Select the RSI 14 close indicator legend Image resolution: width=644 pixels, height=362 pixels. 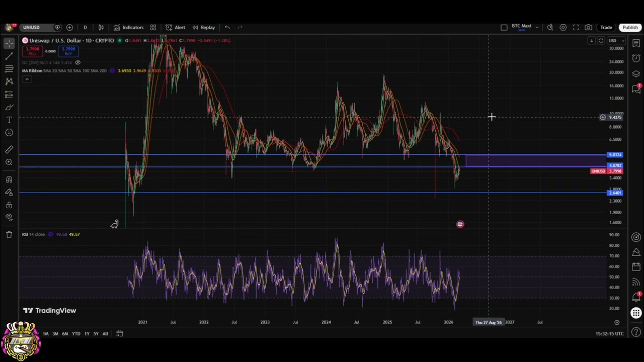click(x=33, y=234)
